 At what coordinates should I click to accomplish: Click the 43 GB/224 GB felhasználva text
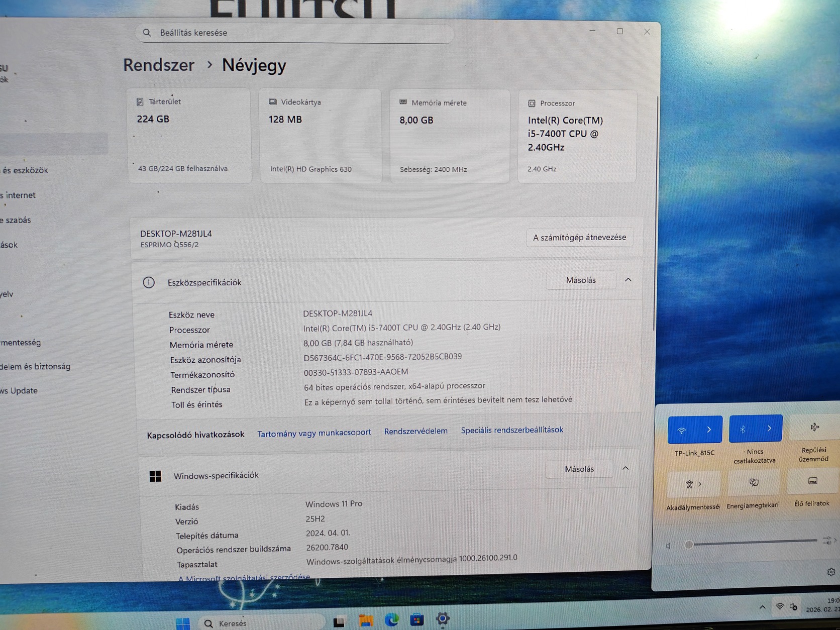[183, 169]
